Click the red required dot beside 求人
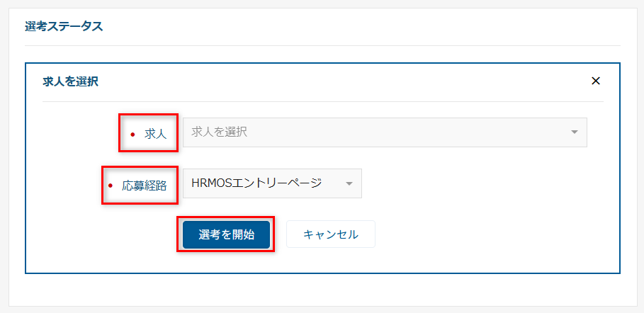 [x=132, y=133]
